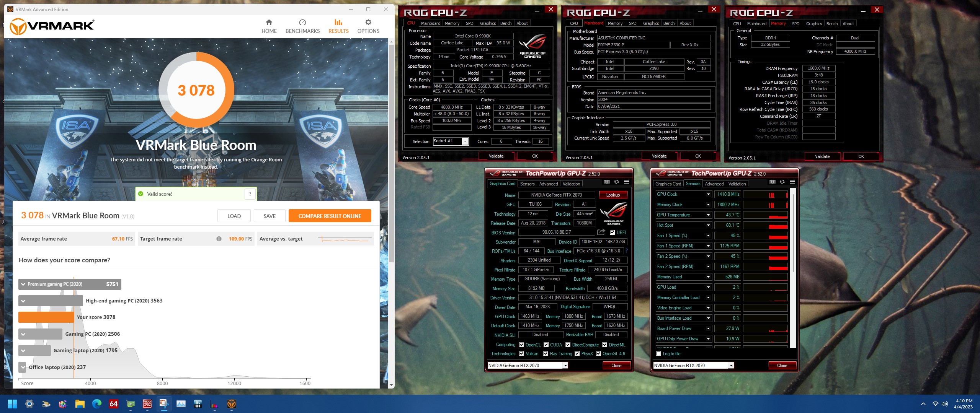Viewport: 980px width, 413px height.
Task: Toggle DirectML checkbox in GPU-Z
Action: point(605,345)
